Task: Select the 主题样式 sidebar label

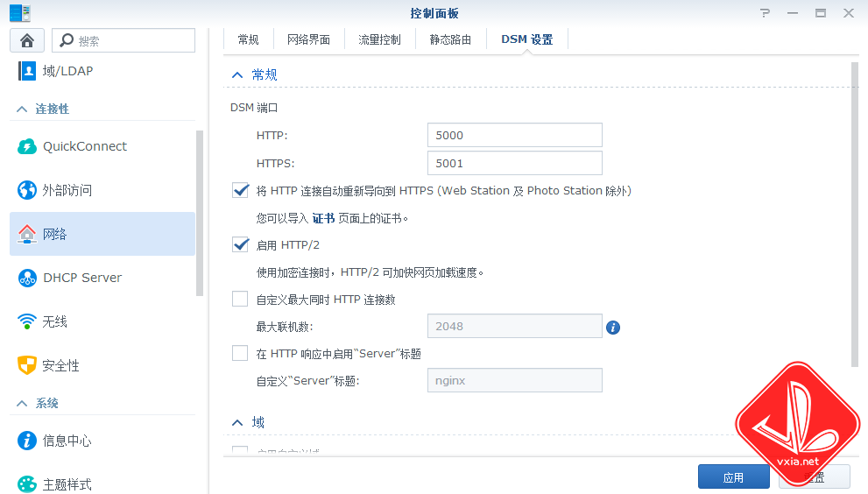Action: coord(67,484)
